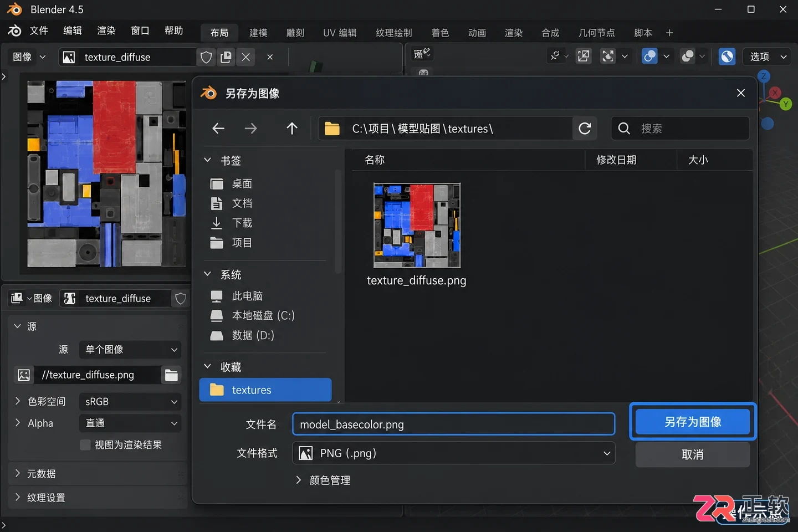Switch to the UV 编辑 workspace tab
Screen dimensions: 798x532
pyautogui.click(x=340, y=33)
